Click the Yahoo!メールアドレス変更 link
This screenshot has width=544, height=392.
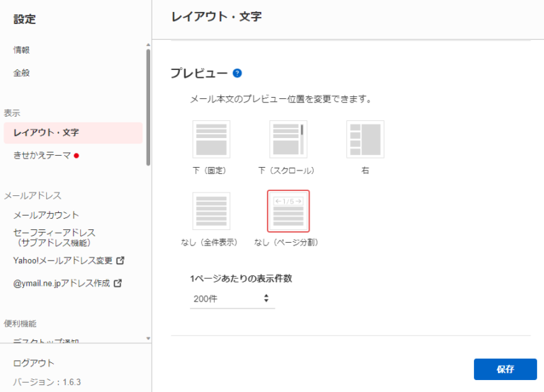tap(62, 260)
